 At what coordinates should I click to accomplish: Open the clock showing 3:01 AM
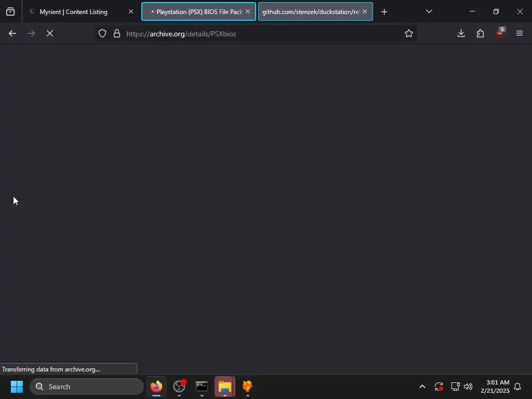click(495, 387)
